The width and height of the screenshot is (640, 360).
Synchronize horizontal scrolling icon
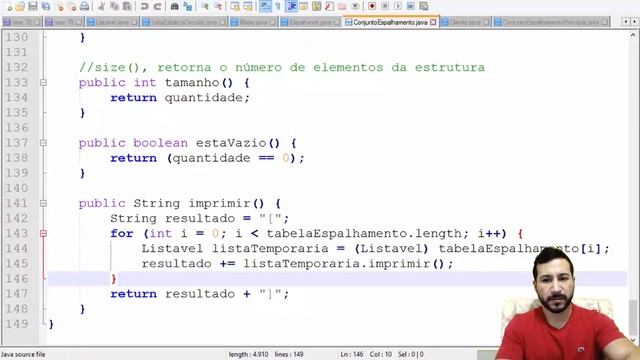point(248,6)
